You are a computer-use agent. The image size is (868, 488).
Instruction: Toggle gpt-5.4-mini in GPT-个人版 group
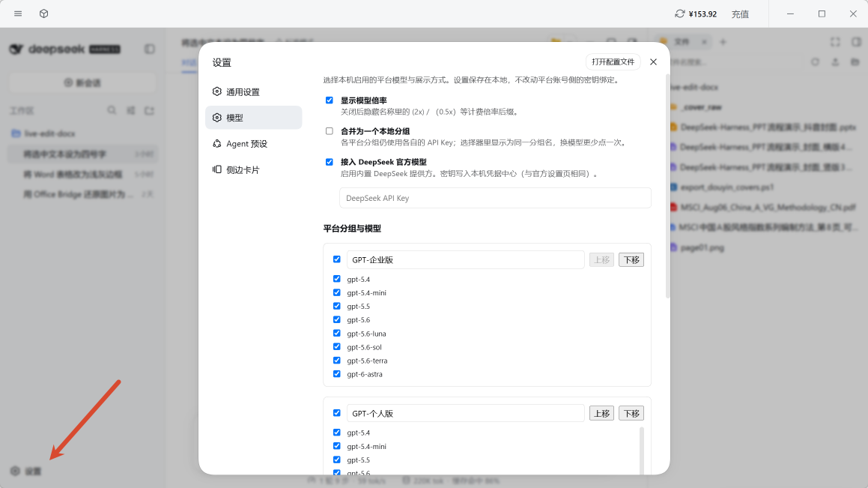(x=336, y=446)
